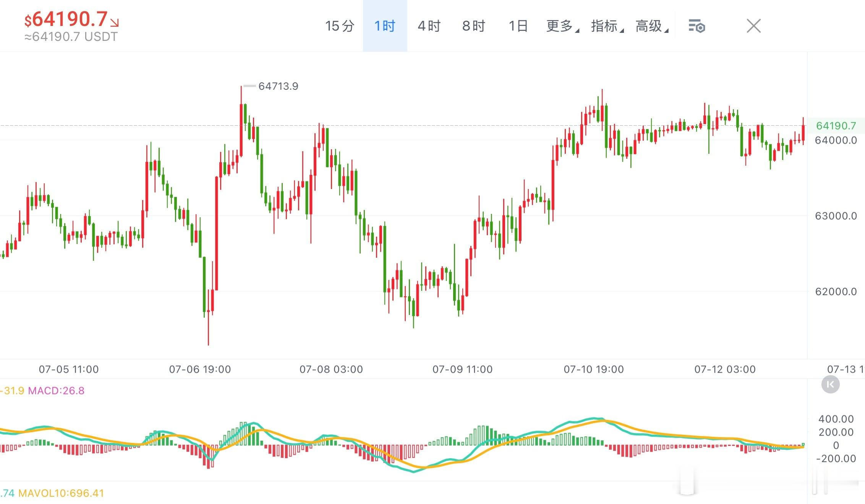Click the MACD:26.8 indicator value
This screenshot has width=865, height=504.
pos(56,391)
